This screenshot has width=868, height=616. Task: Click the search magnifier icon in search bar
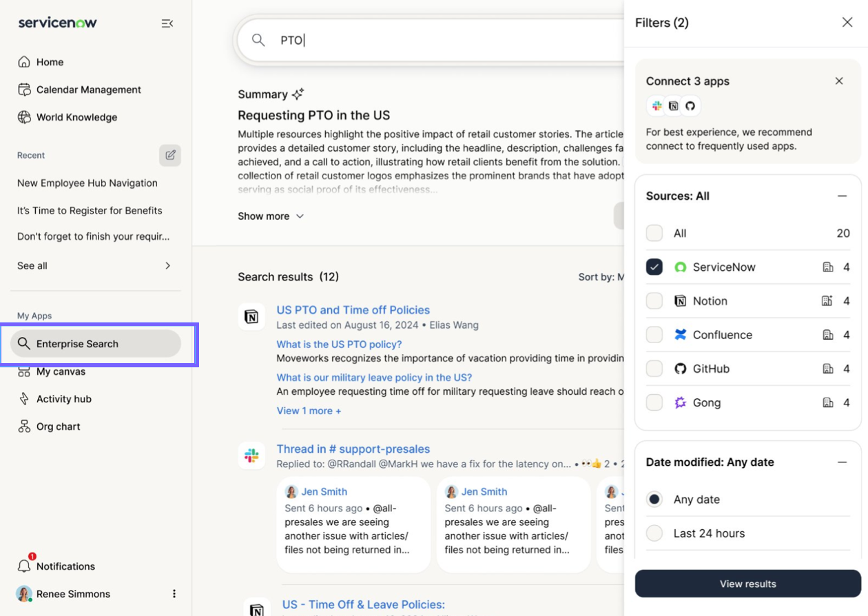click(x=258, y=40)
